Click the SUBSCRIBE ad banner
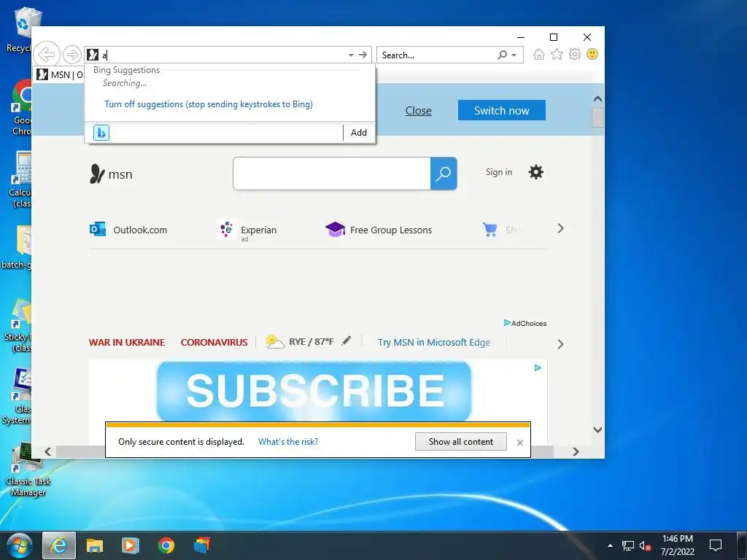Image resolution: width=747 pixels, height=560 pixels. [x=314, y=392]
